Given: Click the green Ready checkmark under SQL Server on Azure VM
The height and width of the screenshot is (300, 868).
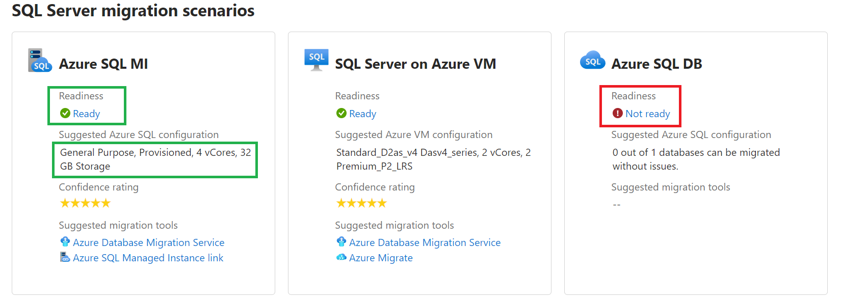Looking at the screenshot, I should (341, 113).
